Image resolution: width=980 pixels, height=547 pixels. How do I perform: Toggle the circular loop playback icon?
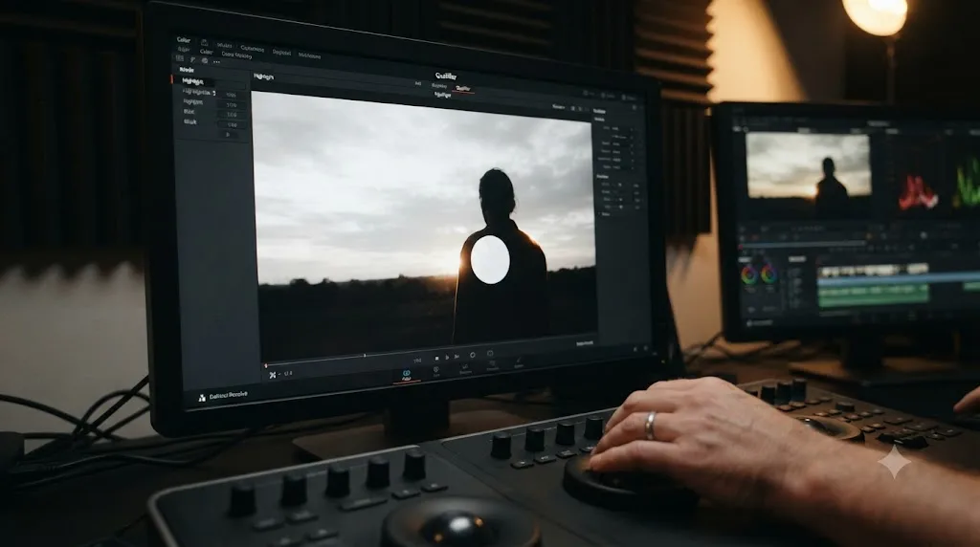pos(473,355)
